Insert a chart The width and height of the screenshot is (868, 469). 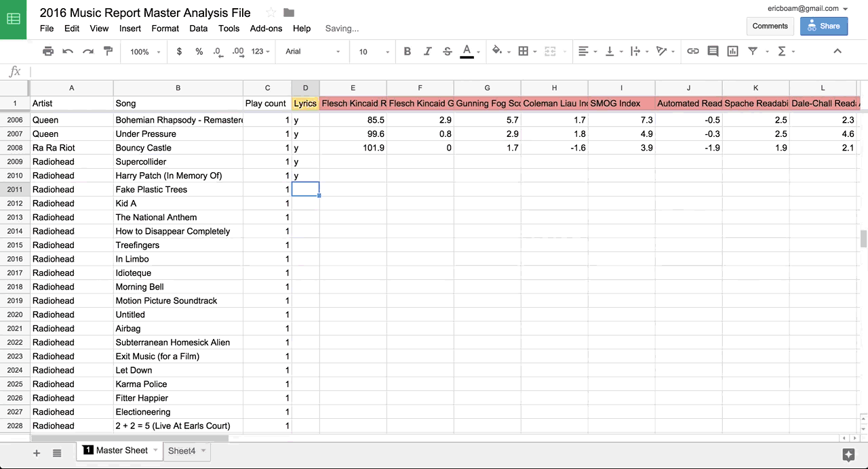click(732, 52)
